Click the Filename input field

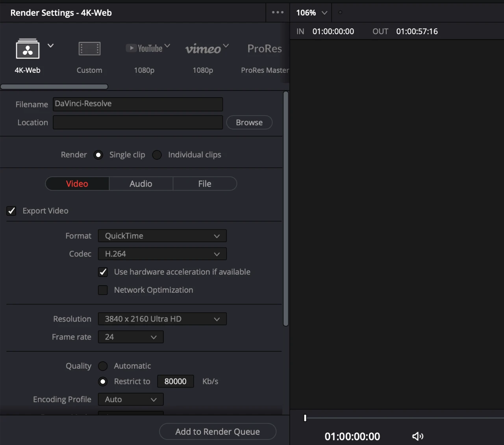137,104
